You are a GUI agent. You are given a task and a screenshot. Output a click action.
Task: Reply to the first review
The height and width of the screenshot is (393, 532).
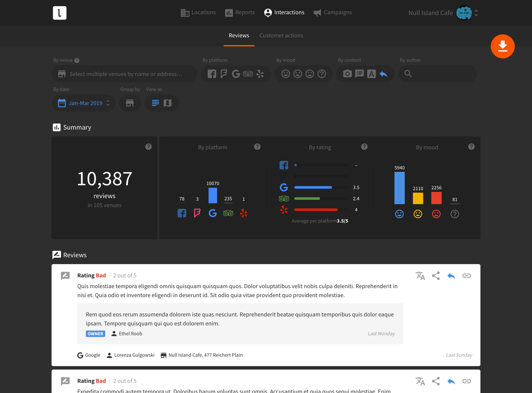point(451,276)
